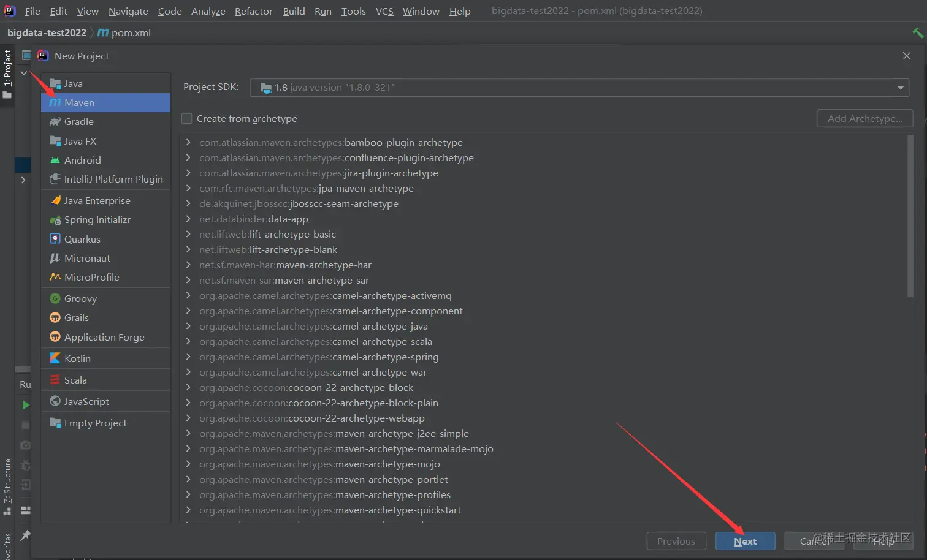This screenshot has height=560, width=927.
Task: Click archetype list vertical scrollbar
Action: click(x=910, y=216)
